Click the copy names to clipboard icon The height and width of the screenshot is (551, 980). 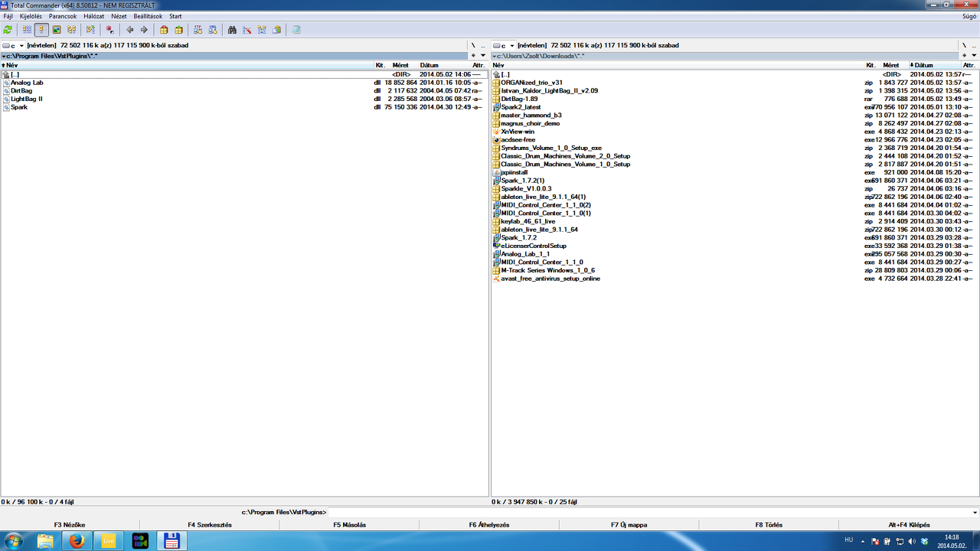tap(276, 30)
